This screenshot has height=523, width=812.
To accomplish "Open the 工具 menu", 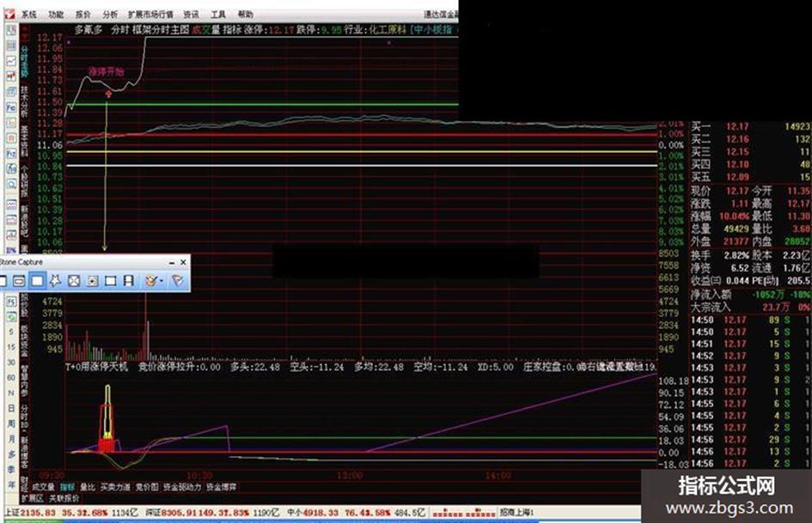I will [x=218, y=15].
